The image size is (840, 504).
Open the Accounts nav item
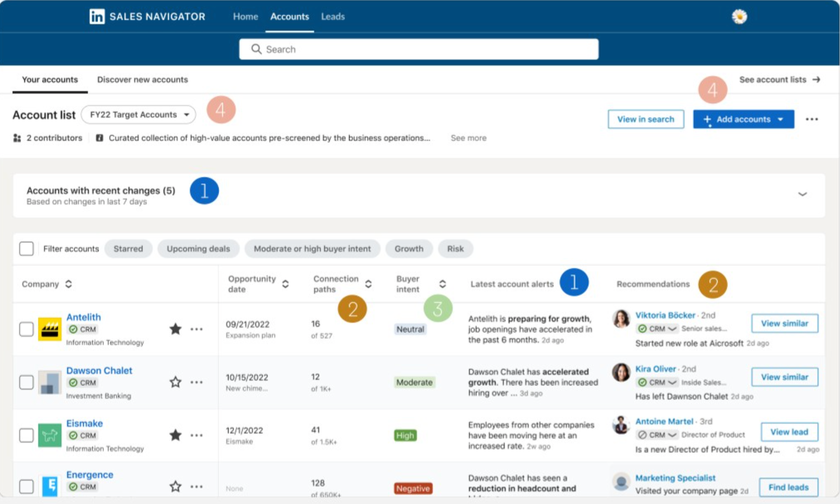tap(289, 16)
